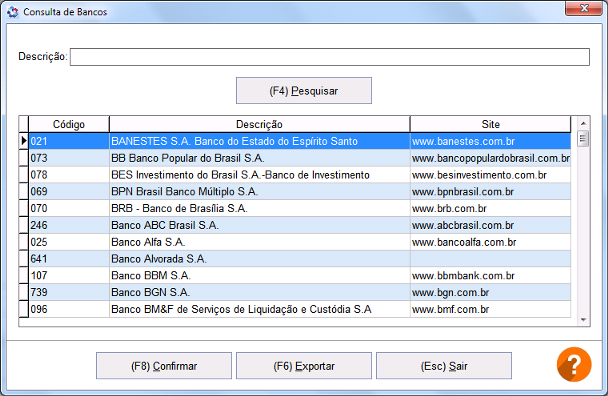Click the vertical scrollbar thumb
The image size is (608, 396).
pyautogui.click(x=583, y=138)
